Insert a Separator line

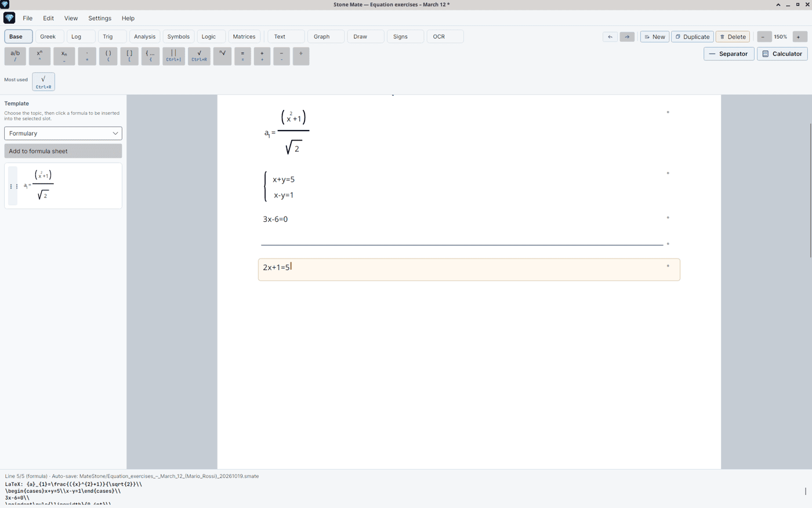(x=729, y=53)
